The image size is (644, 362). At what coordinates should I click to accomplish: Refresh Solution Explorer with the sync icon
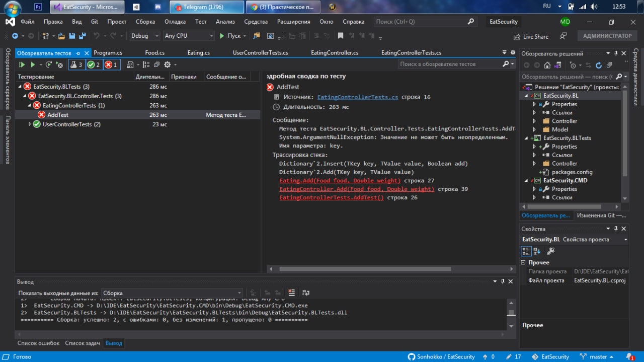click(x=599, y=65)
